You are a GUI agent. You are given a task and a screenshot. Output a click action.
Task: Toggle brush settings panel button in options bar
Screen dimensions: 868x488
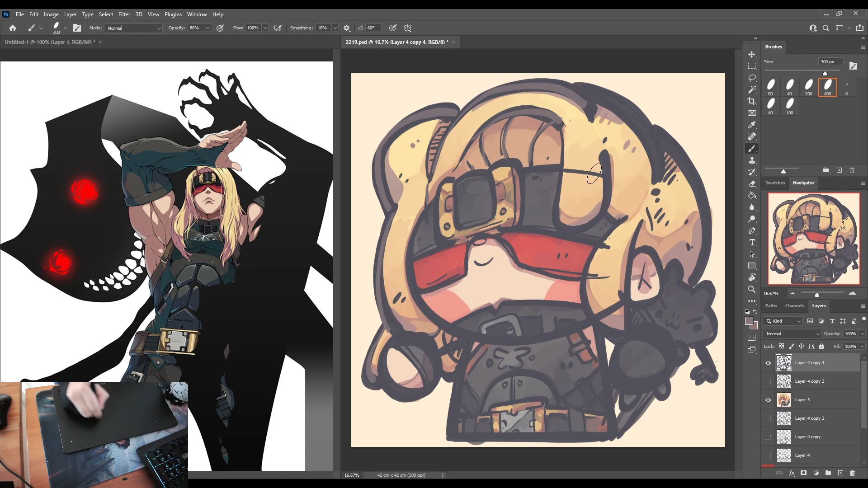pos(77,28)
